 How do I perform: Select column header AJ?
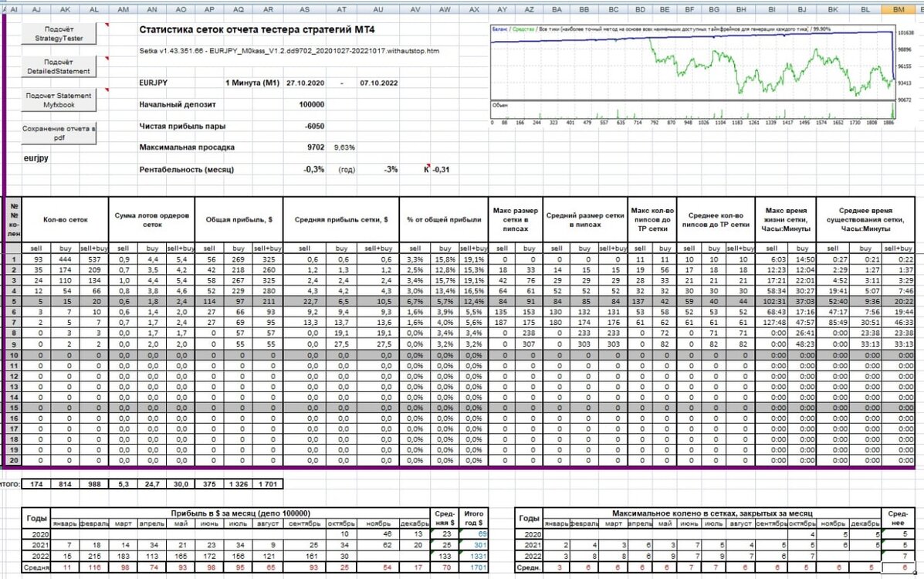click(36, 9)
